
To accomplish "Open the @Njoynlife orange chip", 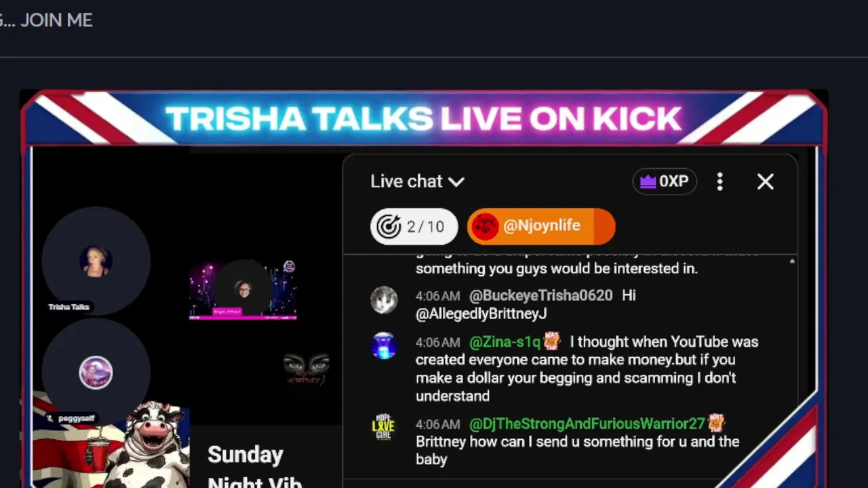I will click(x=541, y=226).
